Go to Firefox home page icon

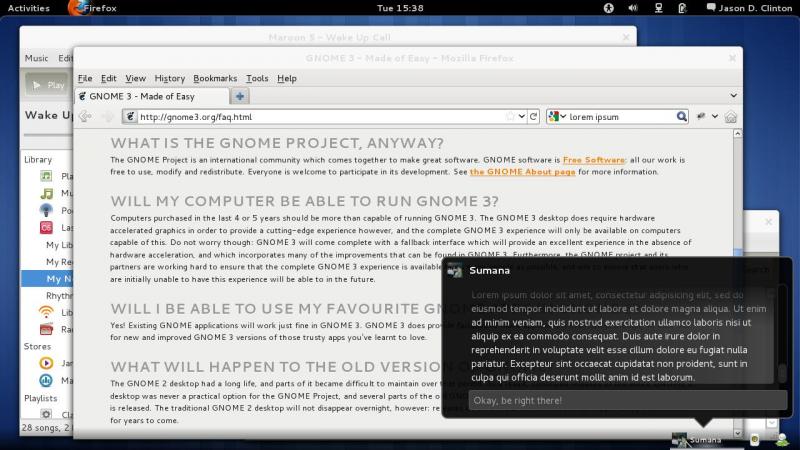click(x=731, y=117)
